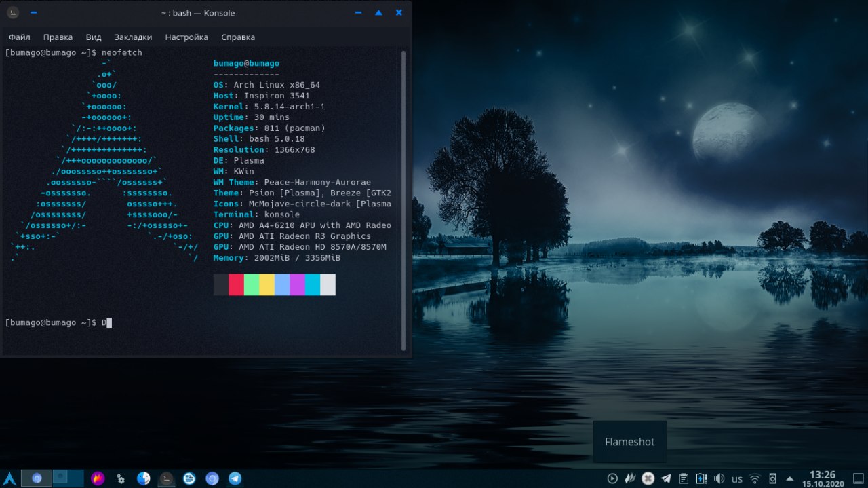Switch to the first virtual desktop in pager
This screenshot has height=488, width=868.
tap(37, 478)
